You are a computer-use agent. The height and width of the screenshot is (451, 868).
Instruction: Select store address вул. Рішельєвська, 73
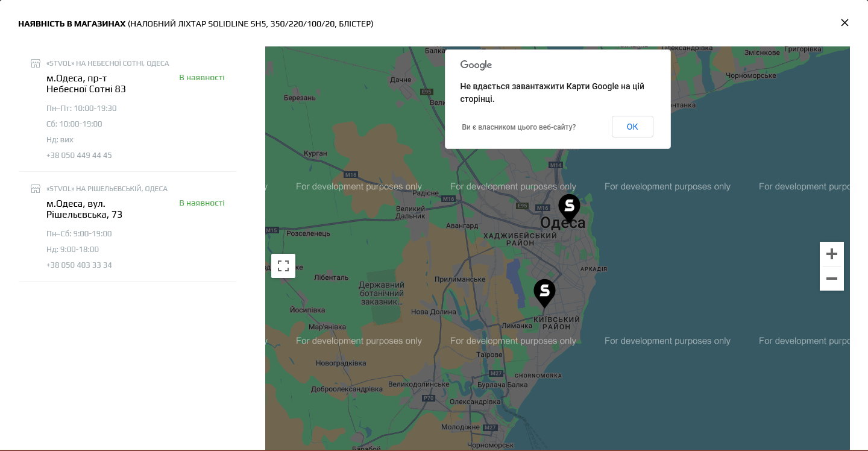[84, 209]
